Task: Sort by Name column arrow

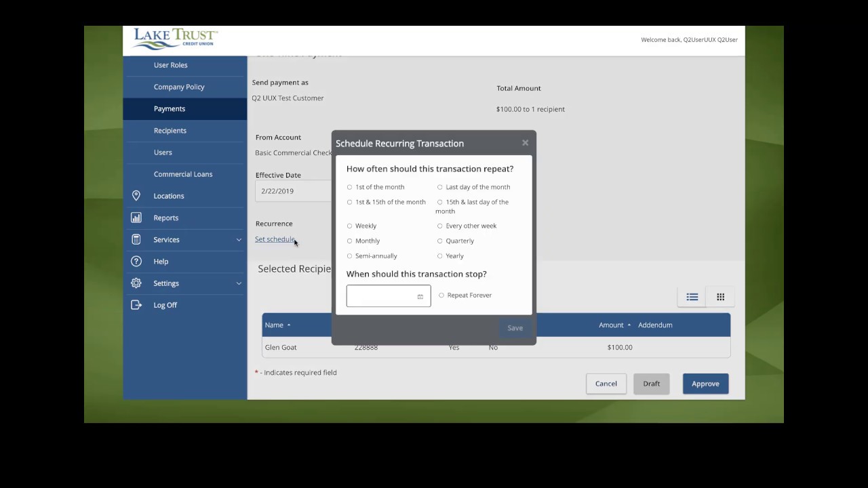Action: (x=289, y=325)
